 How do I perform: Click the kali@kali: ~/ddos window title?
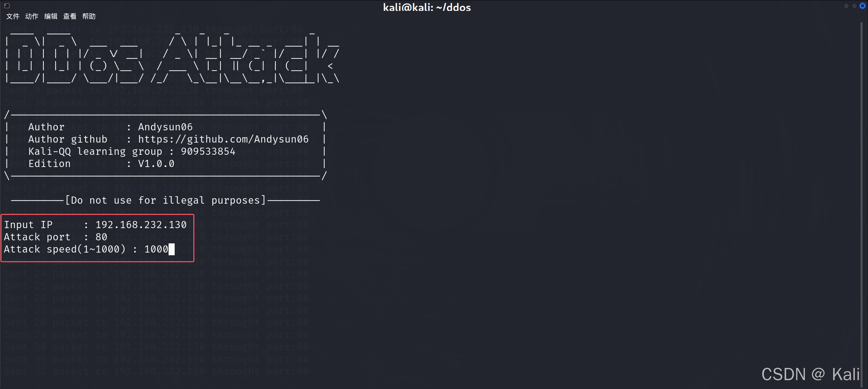point(427,7)
